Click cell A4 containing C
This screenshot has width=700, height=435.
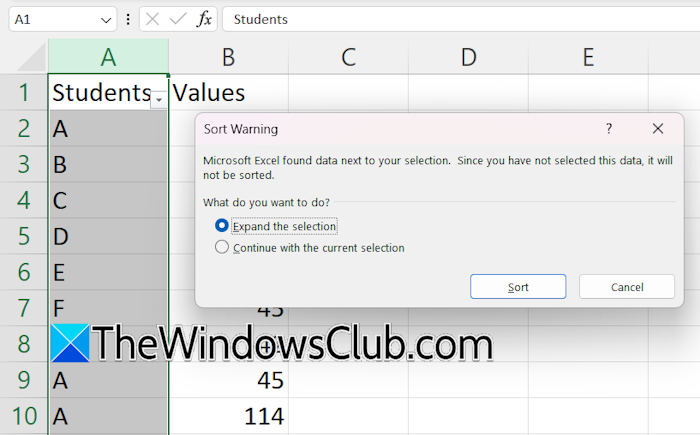[108, 200]
